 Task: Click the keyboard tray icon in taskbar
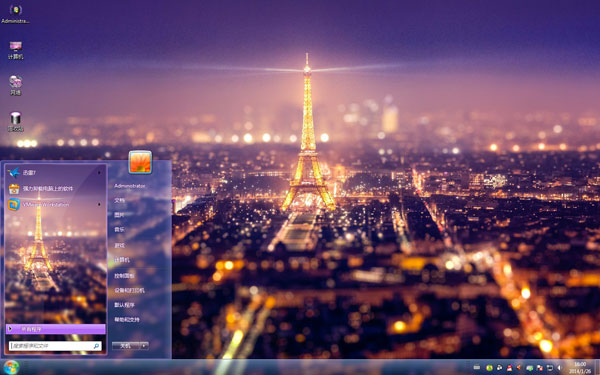pyautogui.click(x=477, y=367)
